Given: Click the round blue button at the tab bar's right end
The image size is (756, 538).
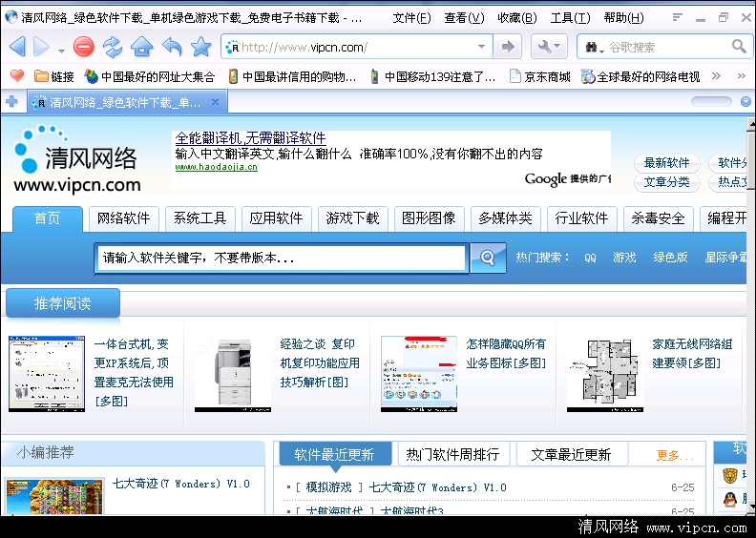Looking at the screenshot, I should 745,102.
